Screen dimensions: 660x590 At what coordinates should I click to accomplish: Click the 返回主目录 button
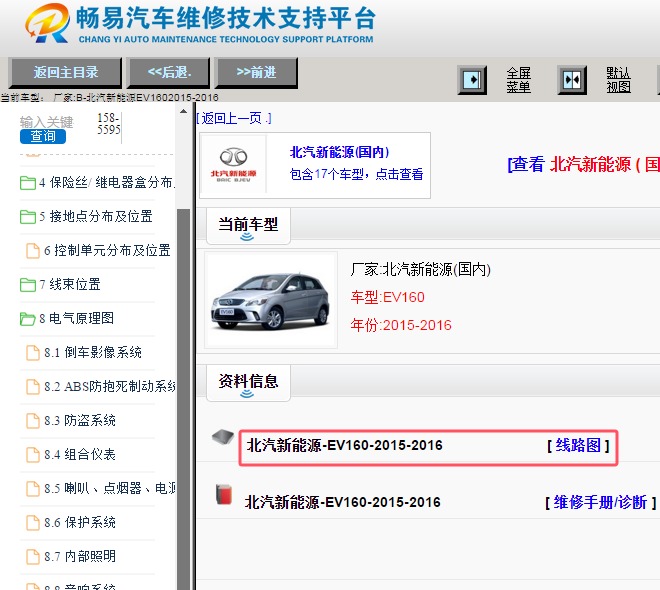pos(65,72)
